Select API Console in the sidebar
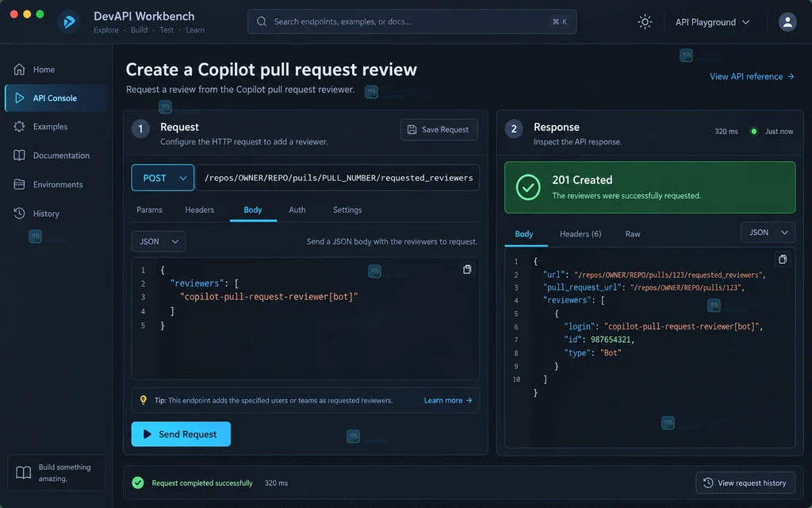The image size is (812, 508). click(x=56, y=98)
